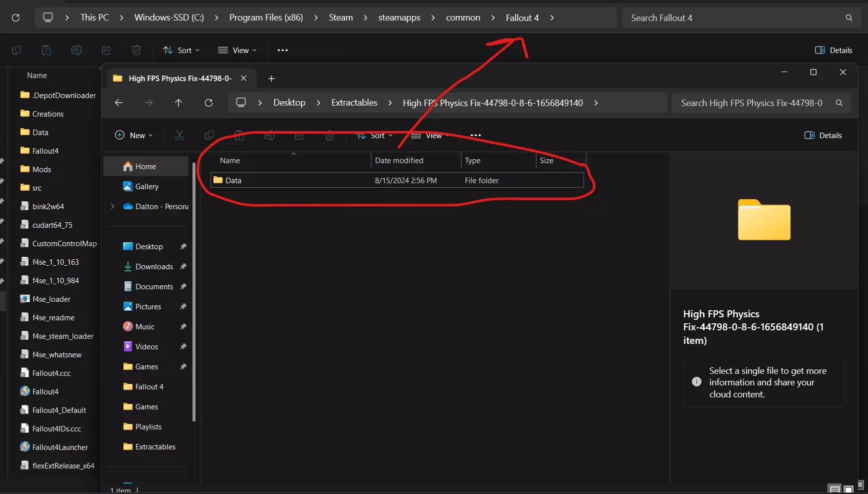Open See more options in Fallout 4 window
Viewport: 868px width, 494px height.
(x=282, y=50)
